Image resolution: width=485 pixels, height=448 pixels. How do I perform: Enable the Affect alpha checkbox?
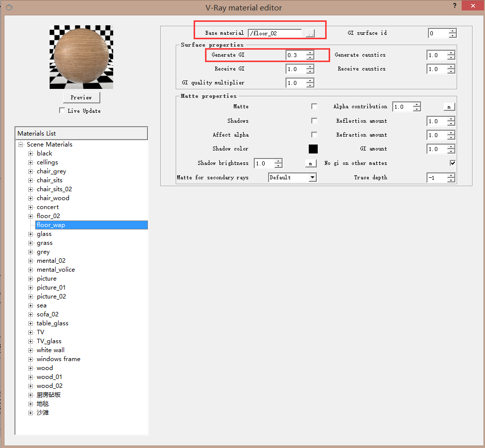[314, 135]
